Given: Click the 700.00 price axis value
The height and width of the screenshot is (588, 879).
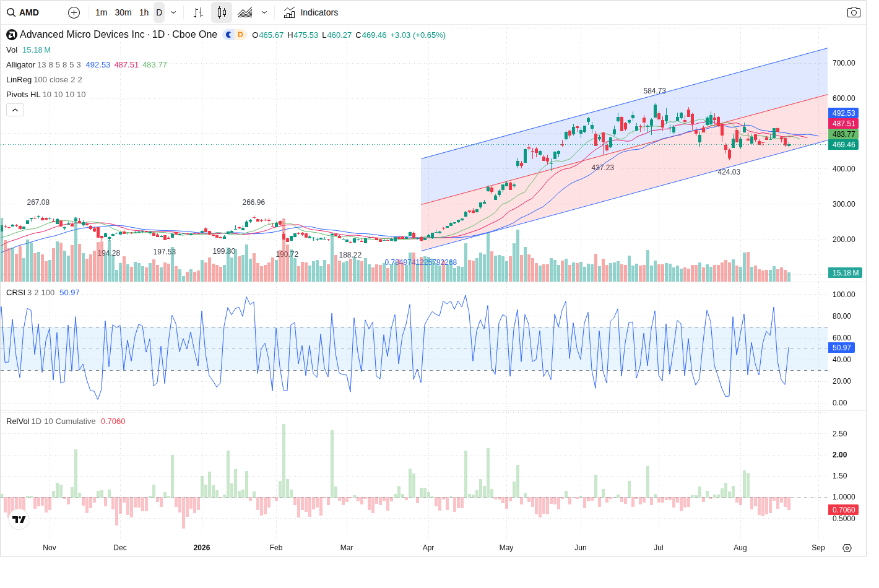Looking at the screenshot, I should [x=844, y=63].
